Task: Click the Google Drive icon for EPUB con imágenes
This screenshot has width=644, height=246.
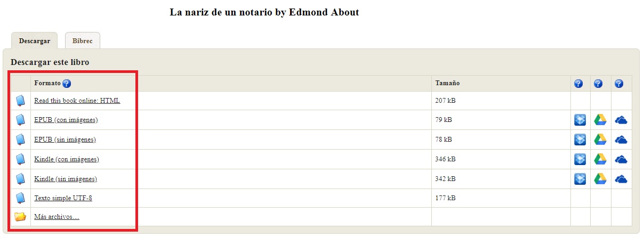Action: coord(600,120)
